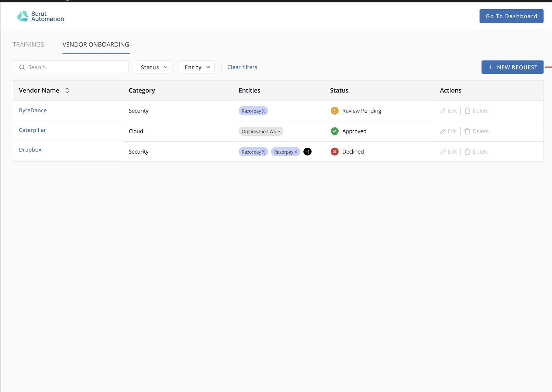Click the Category column header
This screenshot has height=392, width=552.
[x=142, y=90]
